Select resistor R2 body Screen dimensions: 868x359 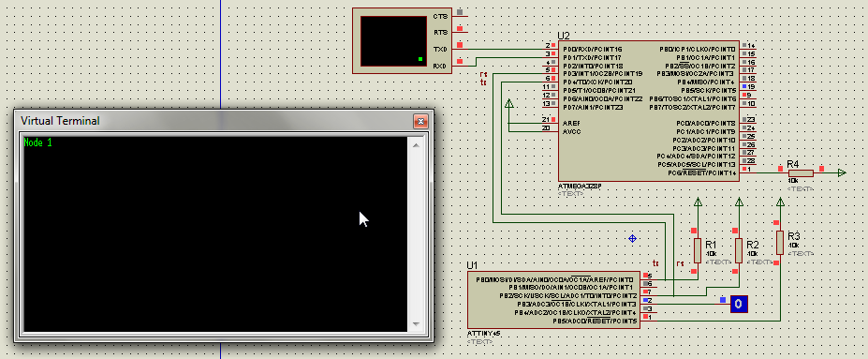click(739, 250)
